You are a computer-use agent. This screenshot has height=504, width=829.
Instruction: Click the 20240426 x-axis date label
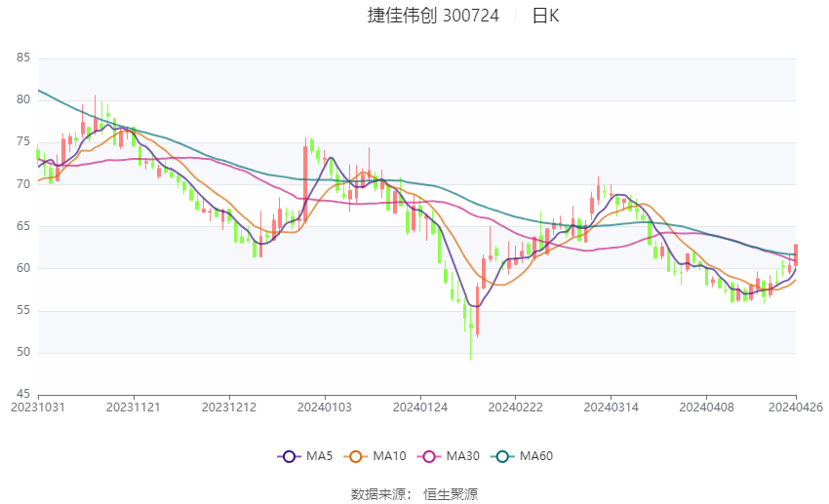pyautogui.click(x=796, y=407)
